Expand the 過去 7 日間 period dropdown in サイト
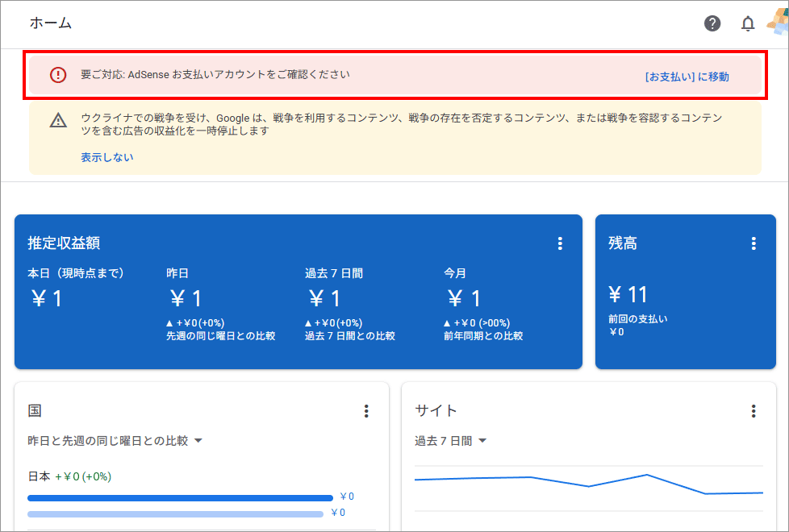The height and width of the screenshot is (532, 789). click(450, 441)
